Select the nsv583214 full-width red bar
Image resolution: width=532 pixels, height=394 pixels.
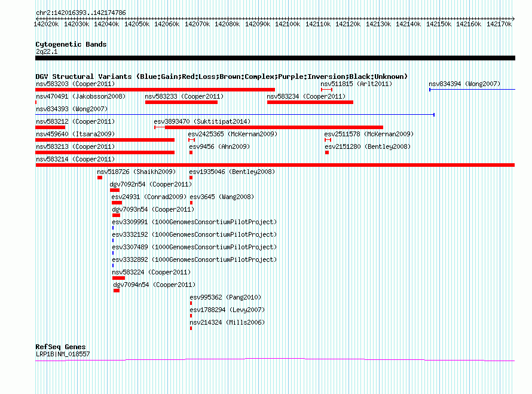point(275,165)
